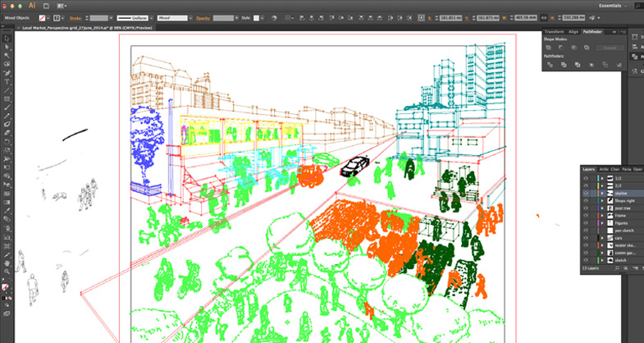Select the Line Segment tool

tap(7, 90)
